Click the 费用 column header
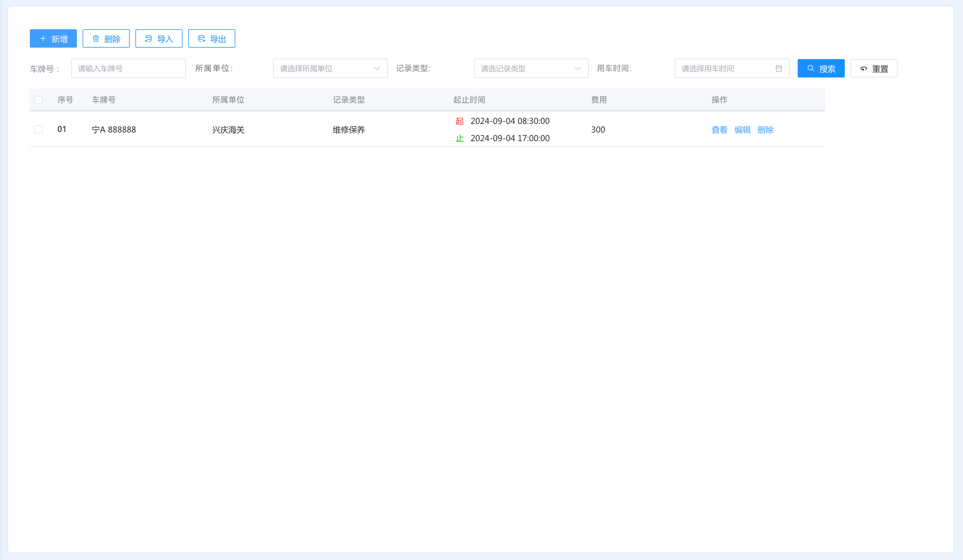The image size is (963, 560). tap(599, 100)
